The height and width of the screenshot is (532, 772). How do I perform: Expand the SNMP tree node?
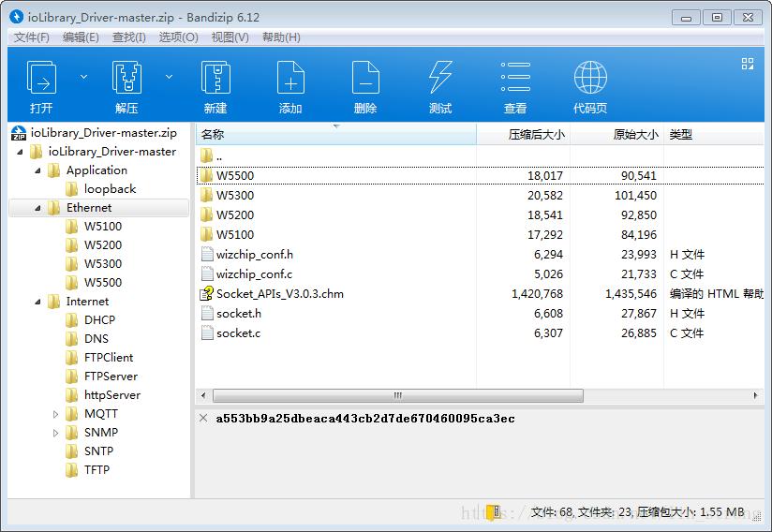pyautogui.click(x=55, y=433)
